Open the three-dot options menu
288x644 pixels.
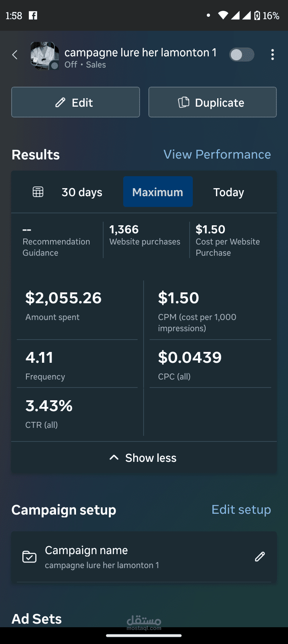pyautogui.click(x=272, y=54)
